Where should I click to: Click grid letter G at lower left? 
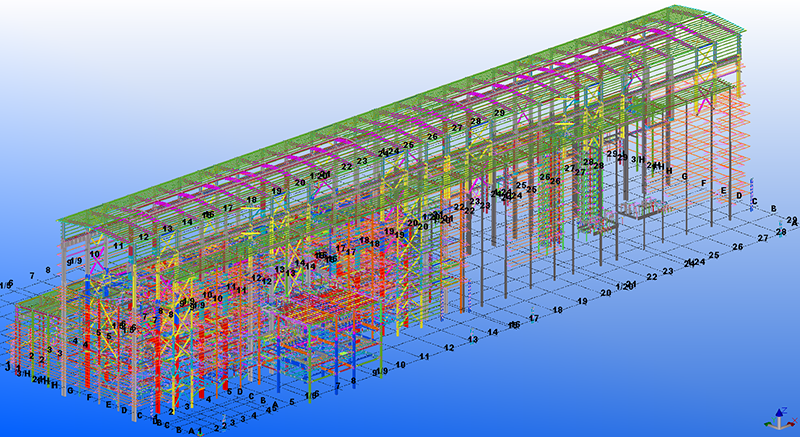point(69,390)
